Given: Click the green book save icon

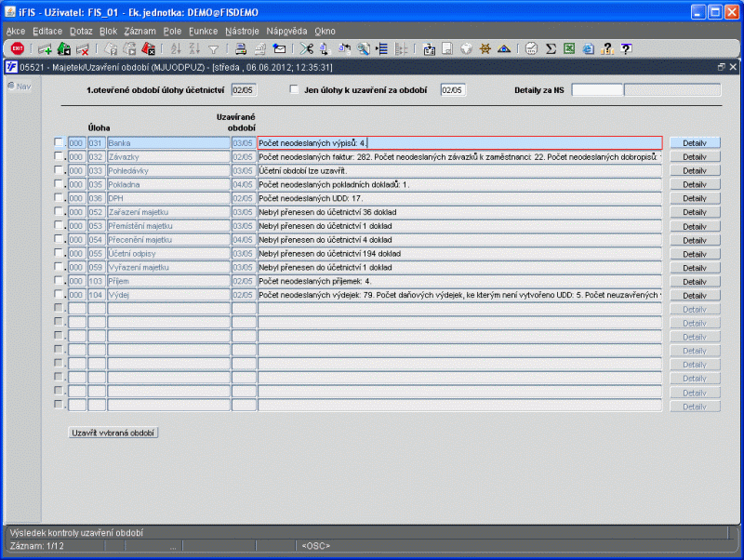Looking at the screenshot, I should [x=63, y=48].
